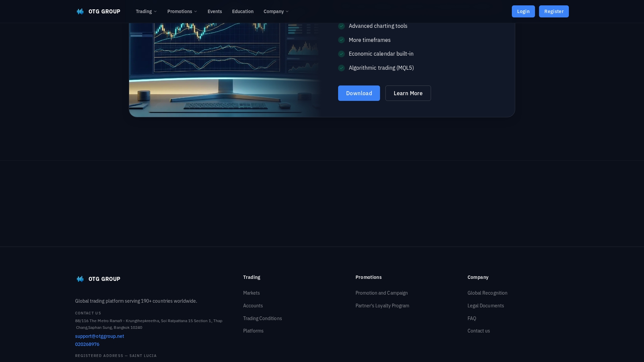Click the checkmark icon beside Advanced charting tools
The image size is (644, 362).
(341, 26)
